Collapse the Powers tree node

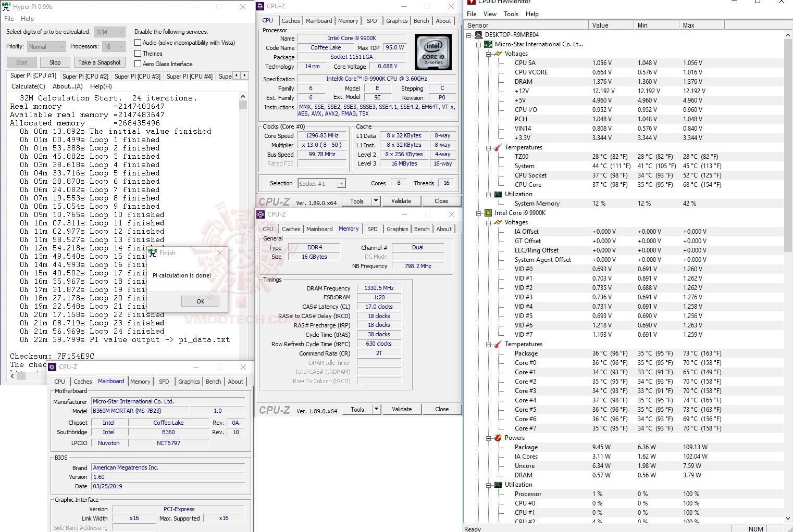488,438
